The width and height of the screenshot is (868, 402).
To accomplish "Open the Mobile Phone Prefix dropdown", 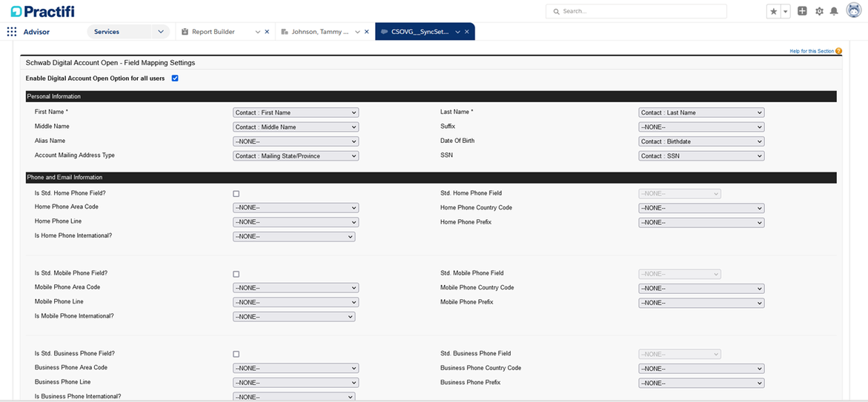I will (x=701, y=303).
